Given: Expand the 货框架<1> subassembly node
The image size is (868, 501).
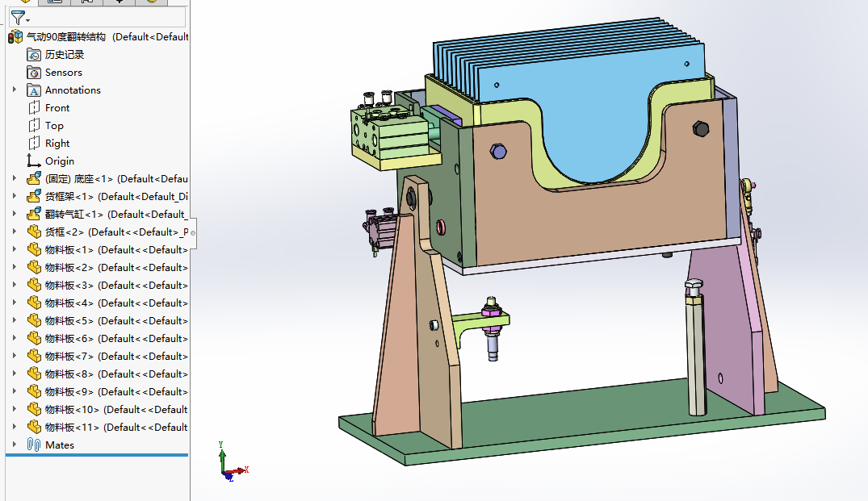Looking at the screenshot, I should (15, 196).
